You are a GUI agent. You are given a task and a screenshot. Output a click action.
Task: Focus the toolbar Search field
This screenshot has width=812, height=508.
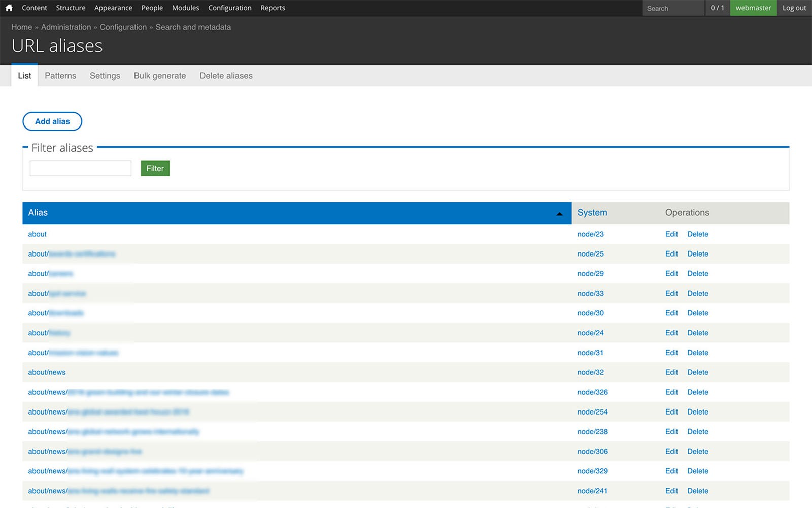pos(673,8)
